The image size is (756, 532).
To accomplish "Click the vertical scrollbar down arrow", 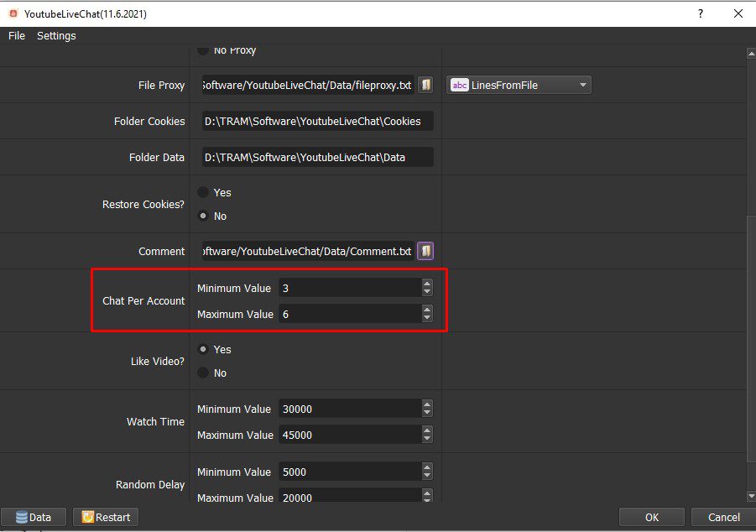I will 751,496.
